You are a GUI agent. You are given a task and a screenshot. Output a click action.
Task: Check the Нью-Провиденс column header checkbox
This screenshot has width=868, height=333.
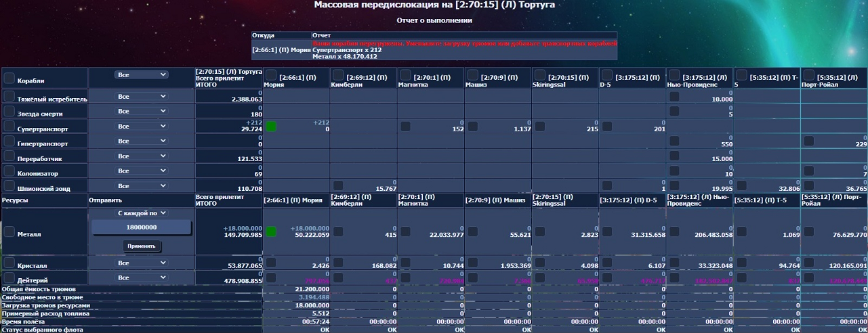tap(674, 75)
